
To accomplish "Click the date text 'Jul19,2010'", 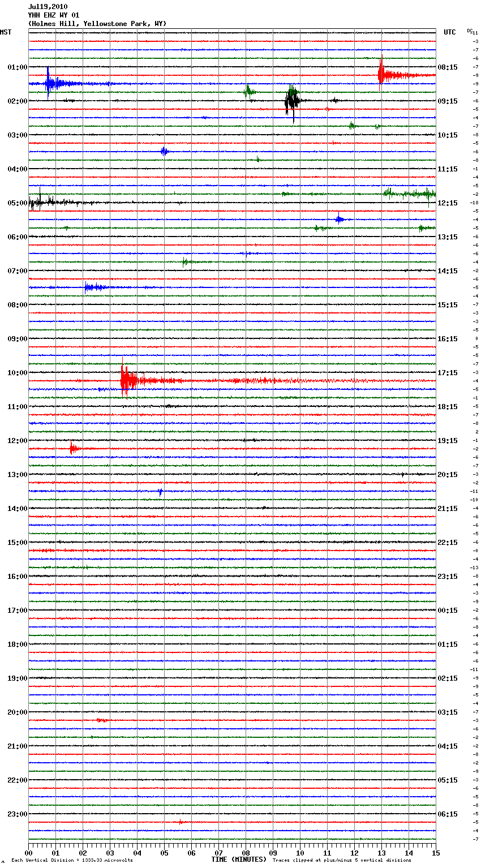I will [x=48, y=7].
